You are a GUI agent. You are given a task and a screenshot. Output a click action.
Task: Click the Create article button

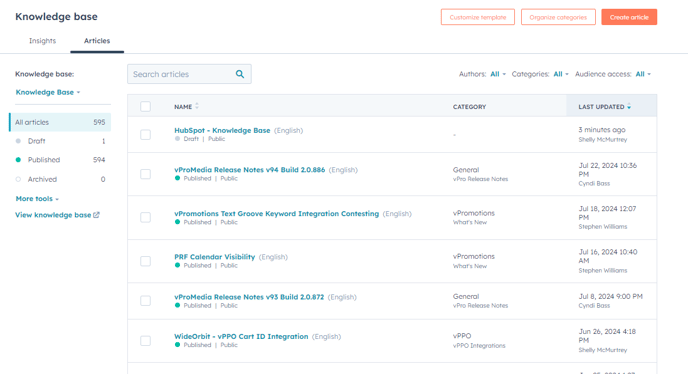pyautogui.click(x=629, y=17)
